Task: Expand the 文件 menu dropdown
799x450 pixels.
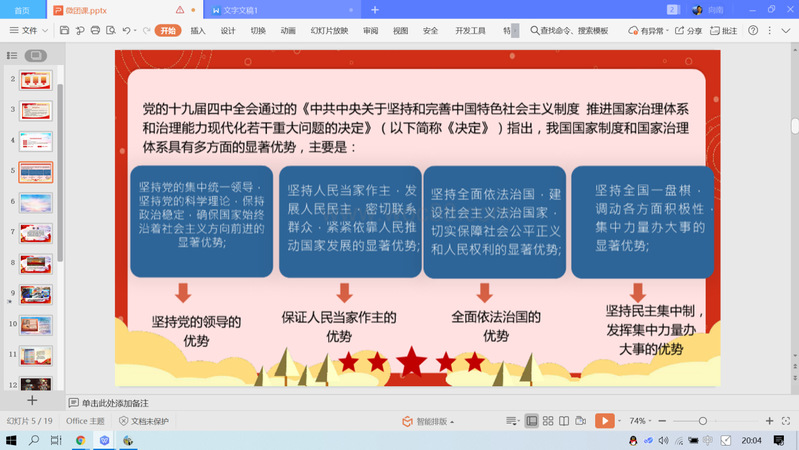Action: (29, 31)
